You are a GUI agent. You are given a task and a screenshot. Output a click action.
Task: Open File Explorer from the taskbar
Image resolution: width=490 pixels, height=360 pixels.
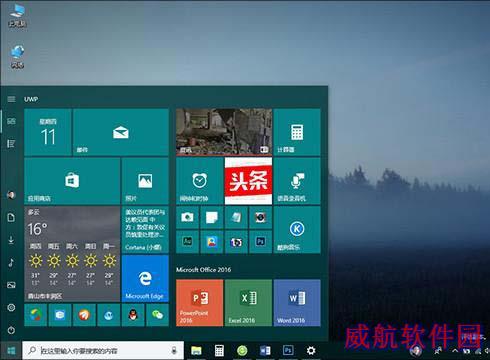click(x=196, y=350)
